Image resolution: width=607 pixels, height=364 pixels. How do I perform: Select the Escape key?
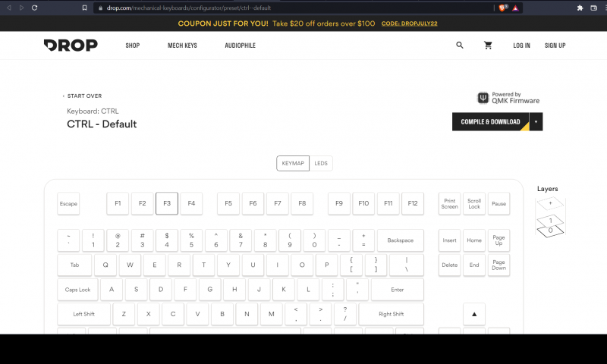(68, 203)
